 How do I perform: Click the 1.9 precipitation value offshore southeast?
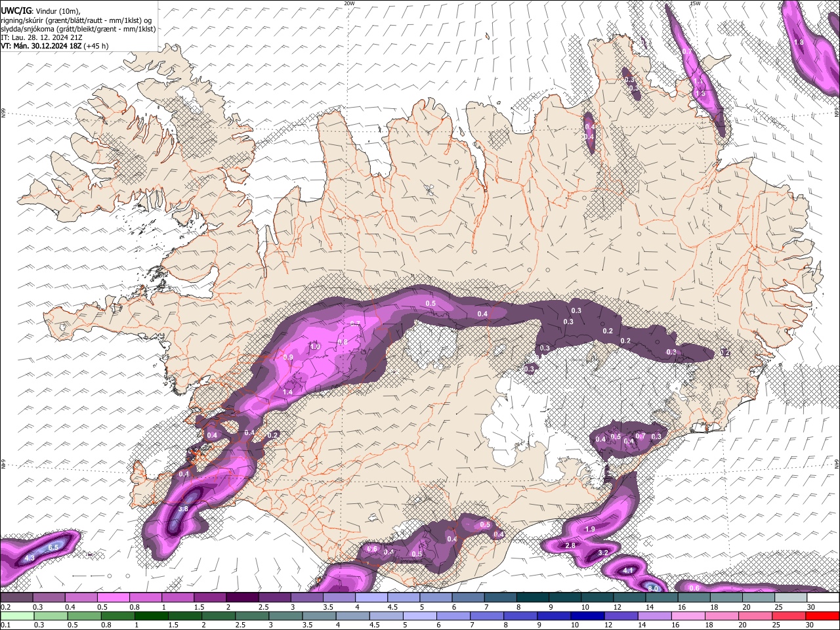pos(589,529)
